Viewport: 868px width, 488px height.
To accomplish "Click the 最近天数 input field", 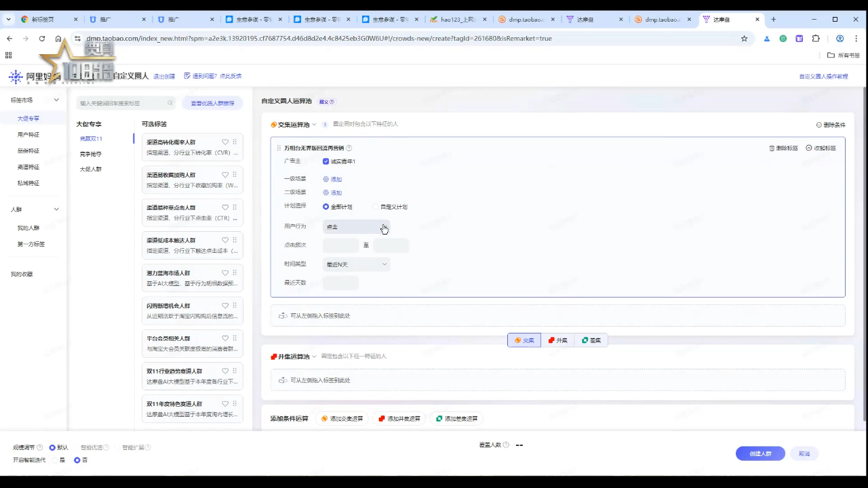I will [340, 283].
